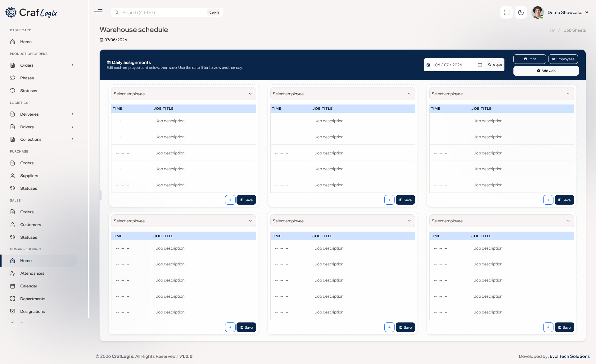Toggle dark mode moon icon
Screen dimensions: 596x364
(521, 12)
